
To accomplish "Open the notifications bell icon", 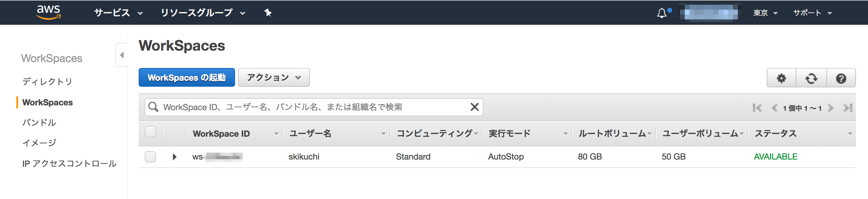I will click(662, 12).
